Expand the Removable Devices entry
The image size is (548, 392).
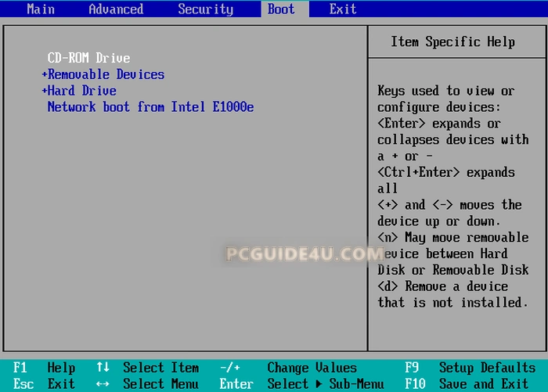[x=106, y=74]
